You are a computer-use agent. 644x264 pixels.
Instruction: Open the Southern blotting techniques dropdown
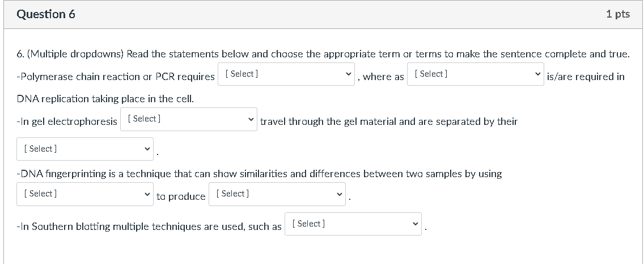coord(353,224)
